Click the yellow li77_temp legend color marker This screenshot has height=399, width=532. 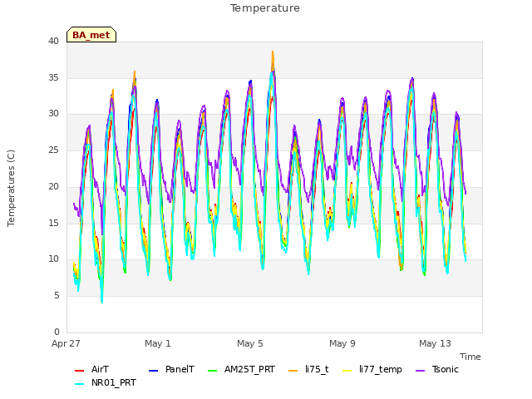coord(347,370)
